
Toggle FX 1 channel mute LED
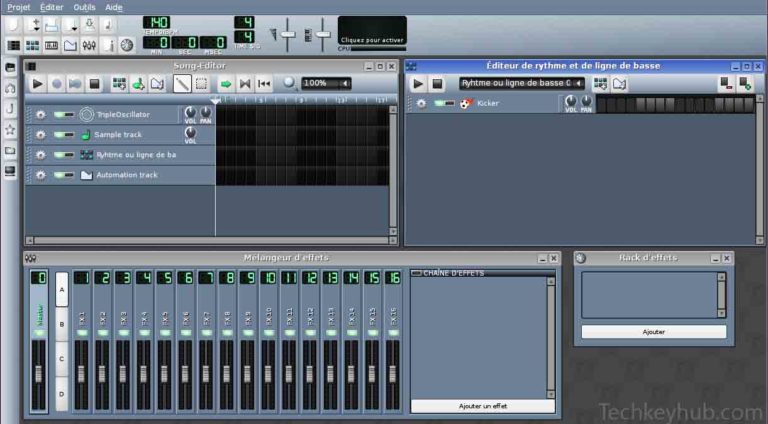[x=82, y=333]
